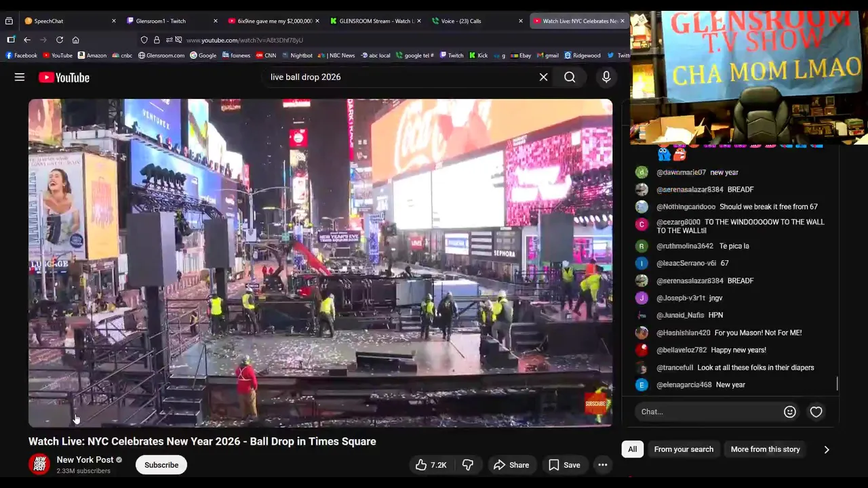Click the YouTube search field
868x488 pixels.
400,77
